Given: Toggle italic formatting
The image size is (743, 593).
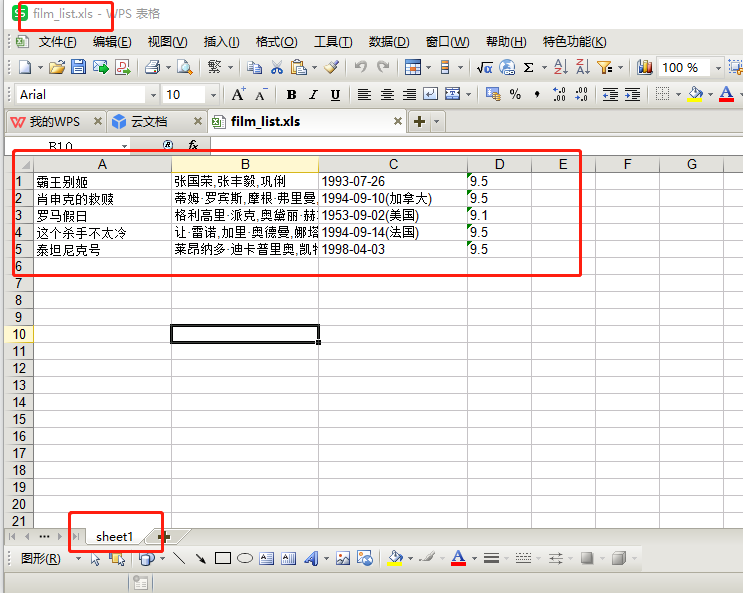Looking at the screenshot, I should pyautogui.click(x=313, y=95).
